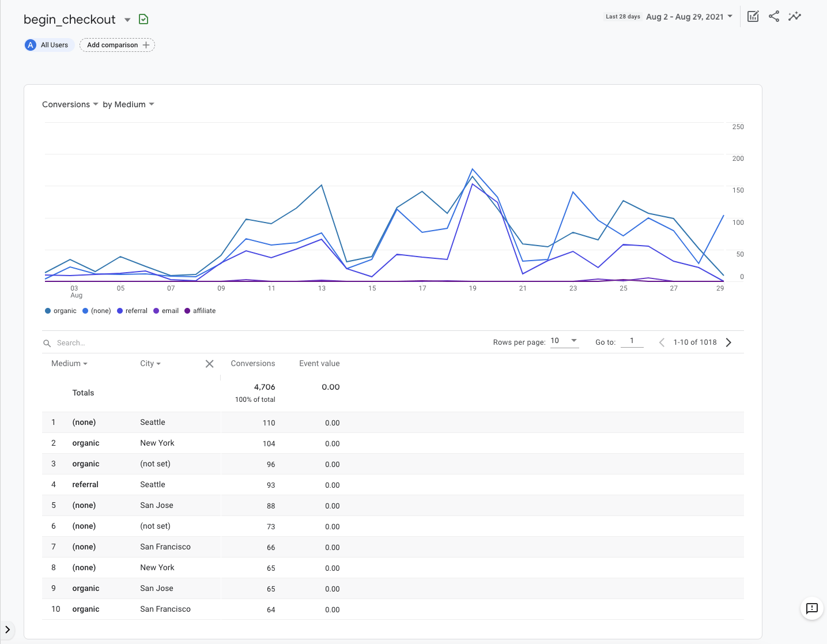
Task: Click the Go to page input field
Action: click(x=632, y=341)
